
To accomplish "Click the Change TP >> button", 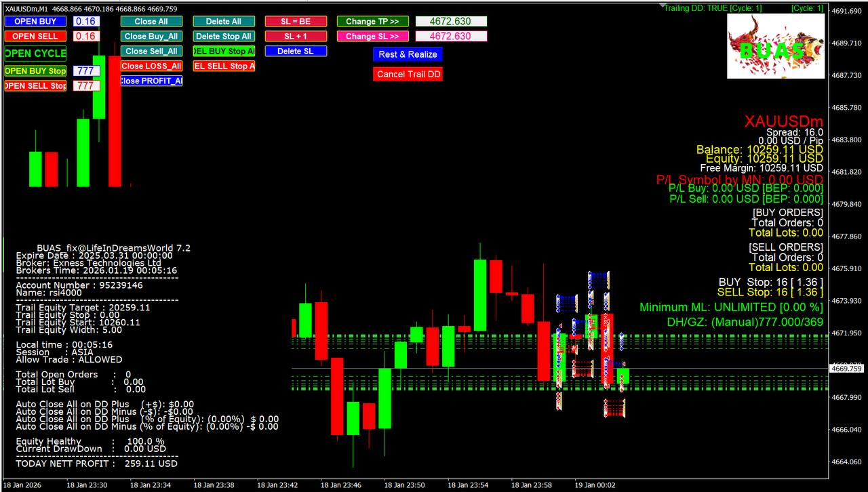I will pyautogui.click(x=372, y=22).
